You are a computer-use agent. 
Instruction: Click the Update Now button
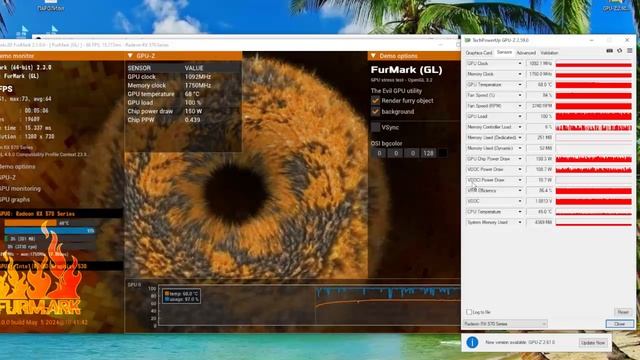593,343
